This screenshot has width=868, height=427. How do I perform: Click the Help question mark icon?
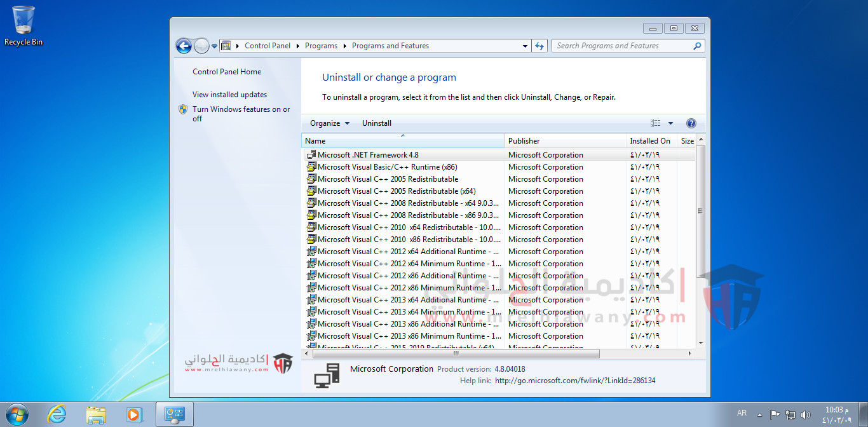[691, 123]
